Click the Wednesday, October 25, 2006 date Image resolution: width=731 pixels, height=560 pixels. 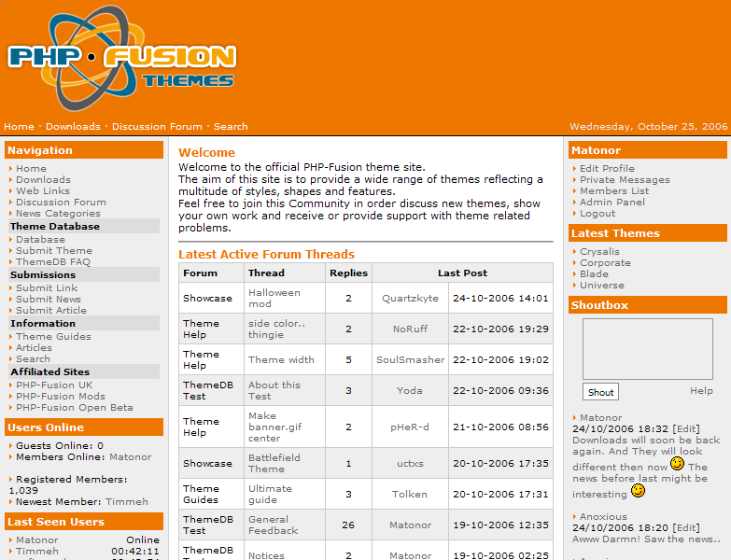[x=649, y=126]
